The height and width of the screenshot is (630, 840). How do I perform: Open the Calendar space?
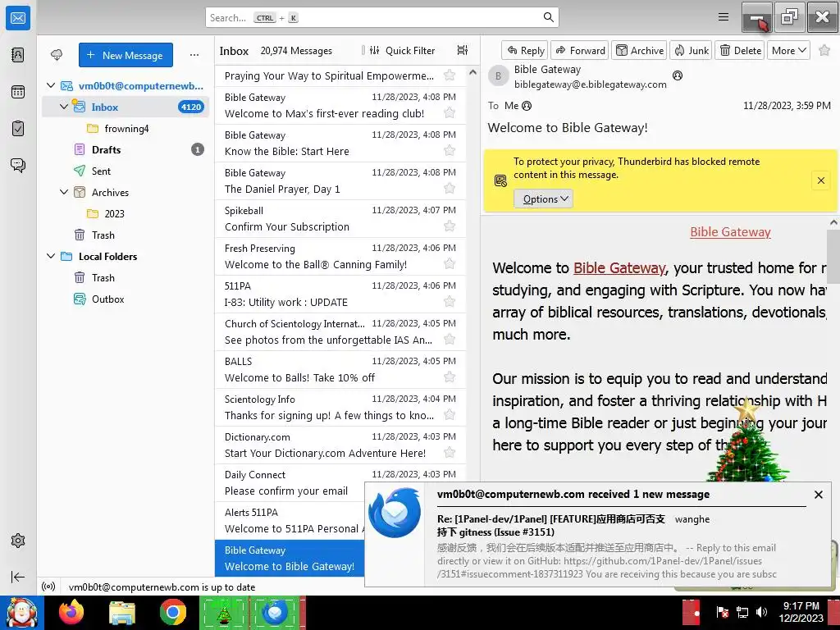click(18, 92)
